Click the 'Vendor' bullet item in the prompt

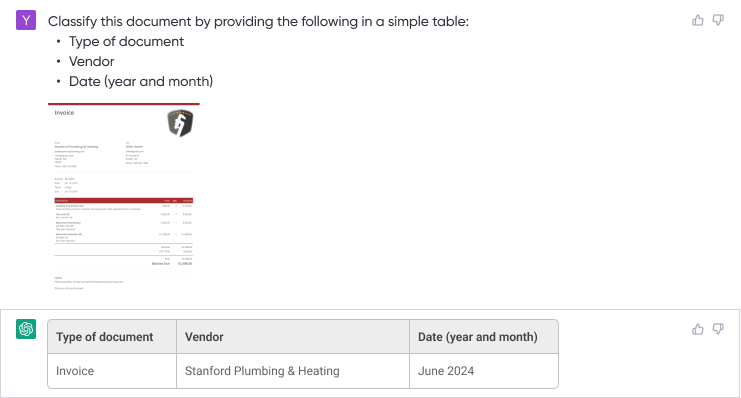click(92, 61)
